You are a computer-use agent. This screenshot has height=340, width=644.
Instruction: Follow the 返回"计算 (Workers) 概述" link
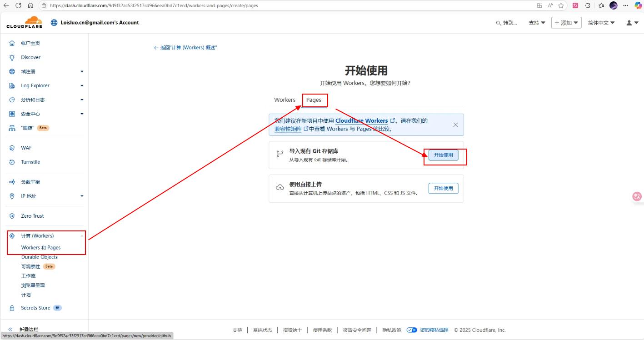(x=186, y=47)
